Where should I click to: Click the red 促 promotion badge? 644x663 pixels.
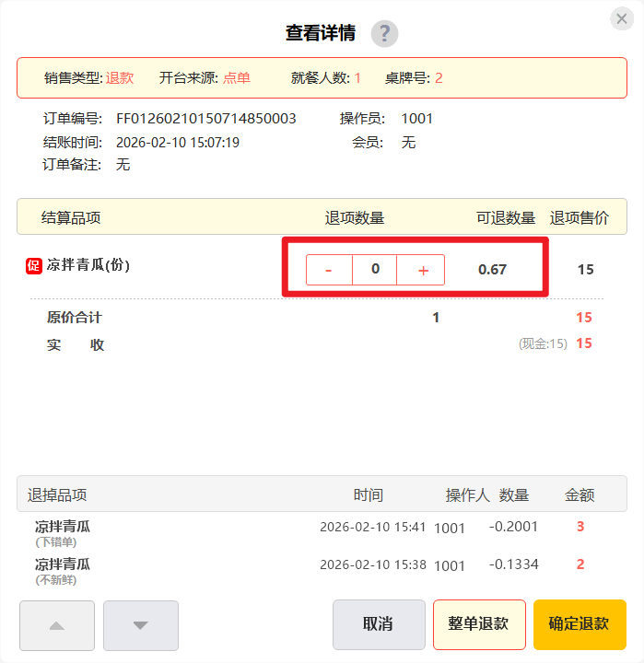pyautogui.click(x=33, y=266)
